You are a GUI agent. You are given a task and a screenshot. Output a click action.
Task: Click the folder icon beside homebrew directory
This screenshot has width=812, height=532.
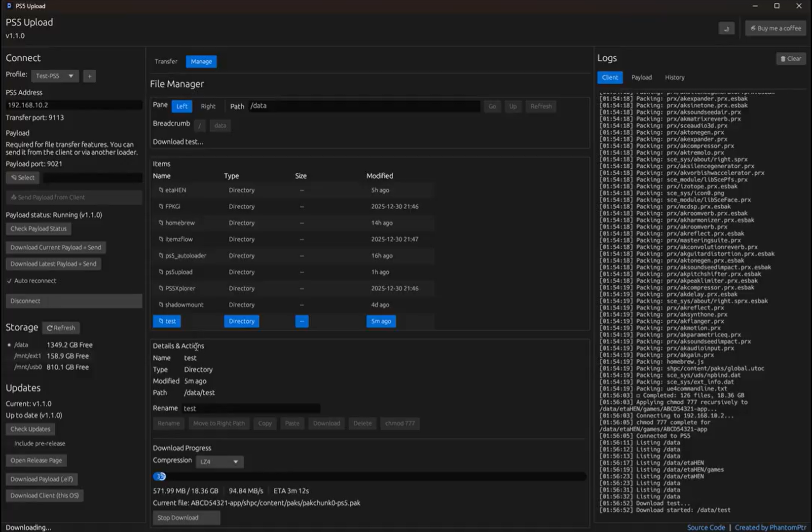pos(161,223)
